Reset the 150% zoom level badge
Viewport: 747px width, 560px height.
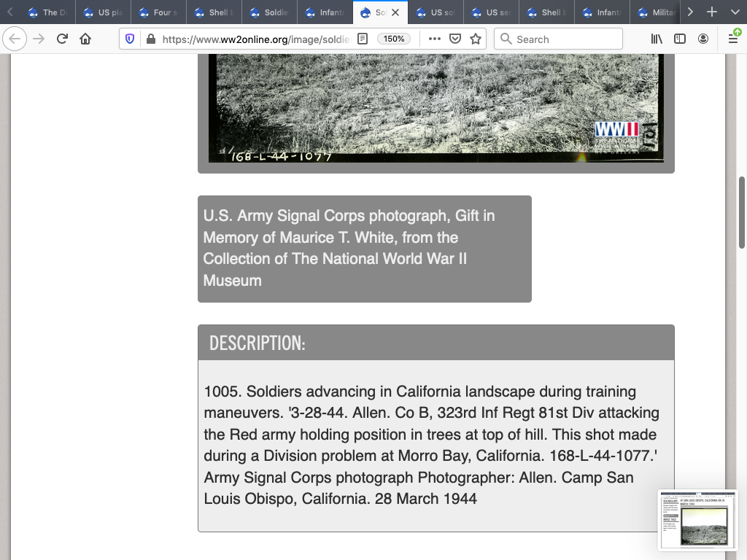(x=394, y=39)
